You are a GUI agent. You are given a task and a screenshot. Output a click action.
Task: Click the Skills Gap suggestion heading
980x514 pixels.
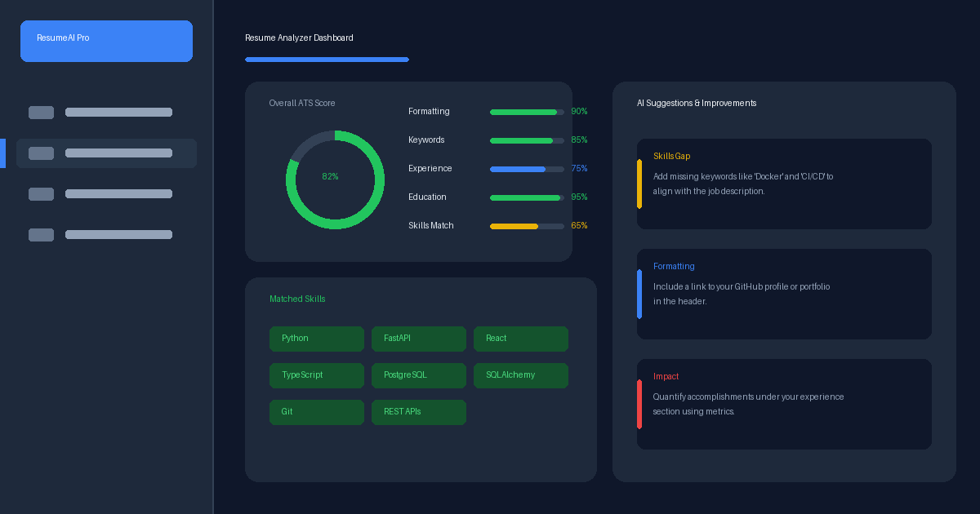[x=672, y=157]
